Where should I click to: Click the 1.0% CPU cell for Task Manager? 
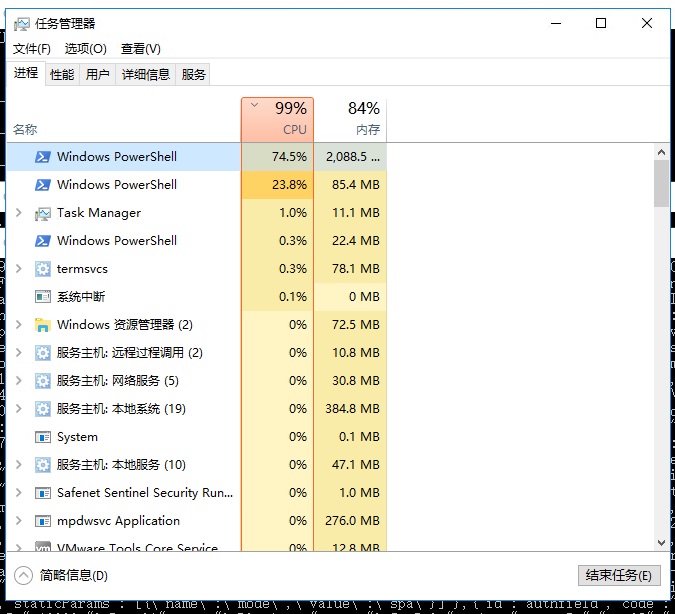278,213
